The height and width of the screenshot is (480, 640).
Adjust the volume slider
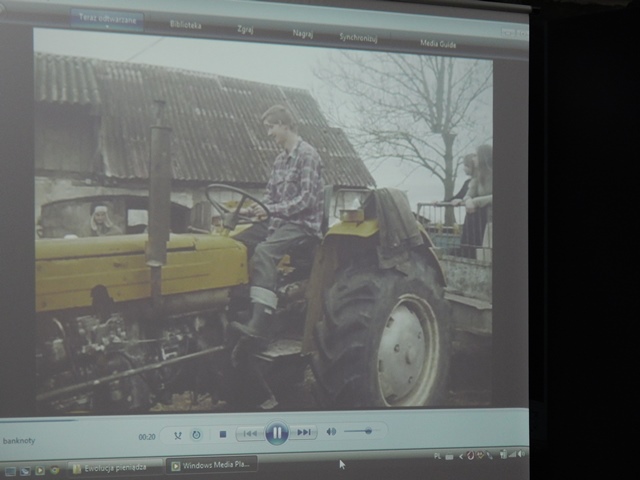point(361,431)
